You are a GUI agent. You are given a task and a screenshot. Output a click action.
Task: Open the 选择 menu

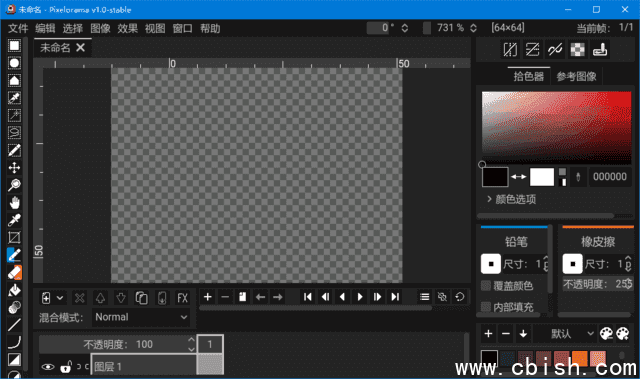(x=73, y=28)
